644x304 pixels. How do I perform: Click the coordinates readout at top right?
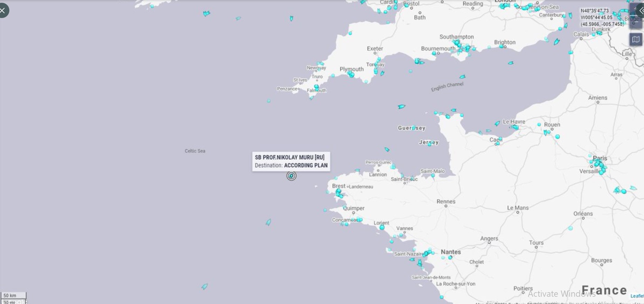(x=601, y=17)
